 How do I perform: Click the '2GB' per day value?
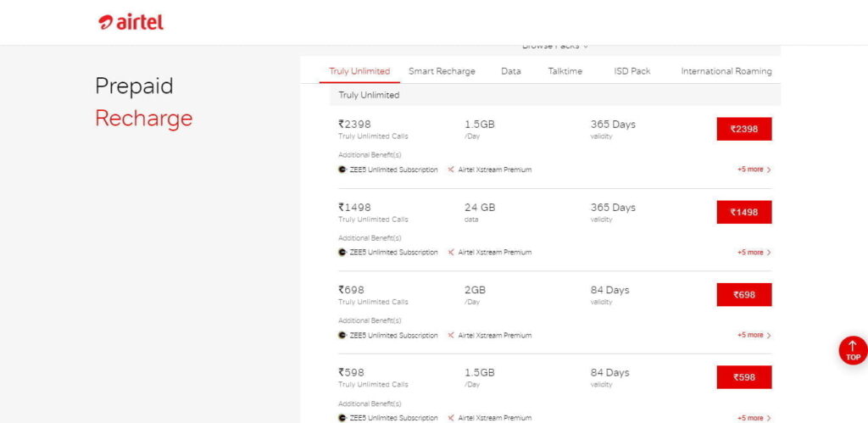(x=475, y=290)
